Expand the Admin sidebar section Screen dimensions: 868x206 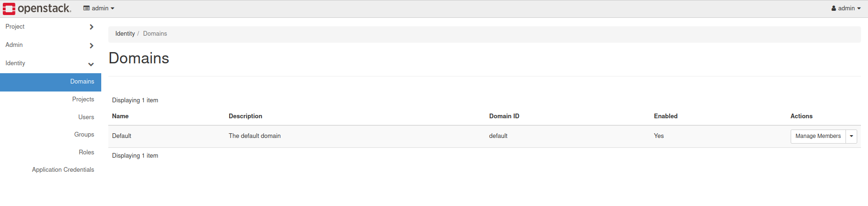(x=15, y=45)
